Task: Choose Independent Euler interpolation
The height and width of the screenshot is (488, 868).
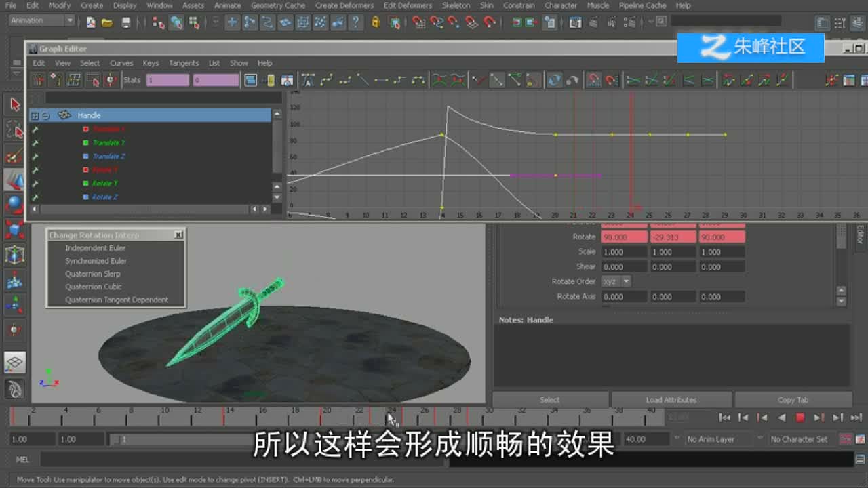Action: 96,248
